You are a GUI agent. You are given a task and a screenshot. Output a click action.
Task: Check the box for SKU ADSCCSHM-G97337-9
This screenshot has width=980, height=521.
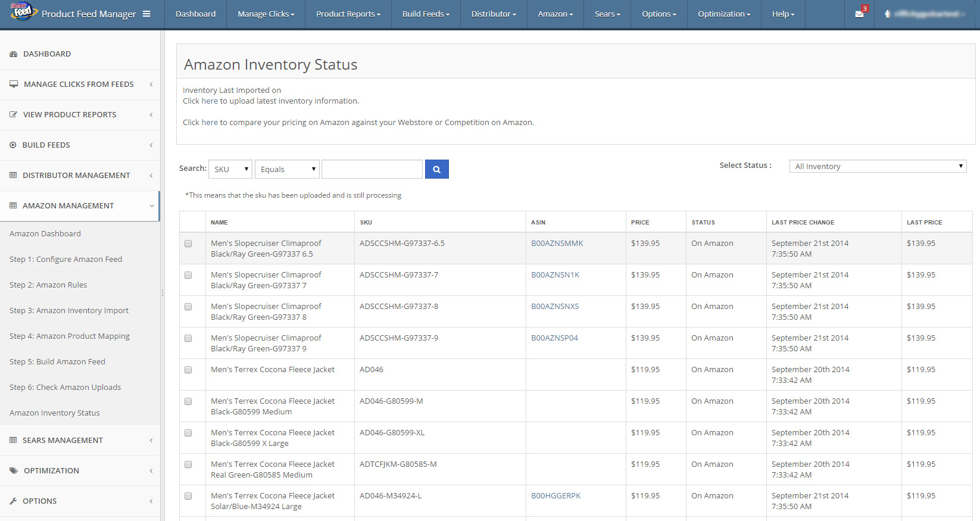[188, 338]
